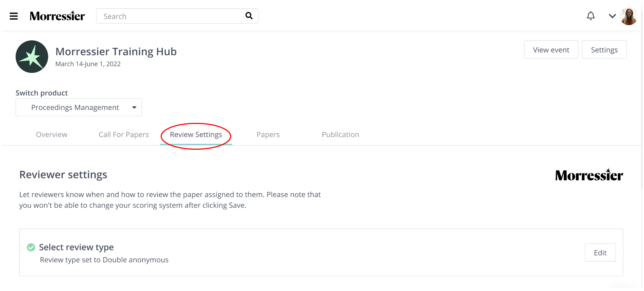The width and height of the screenshot is (644, 291).
Task: Switch to the Overview tab
Action: (51, 134)
